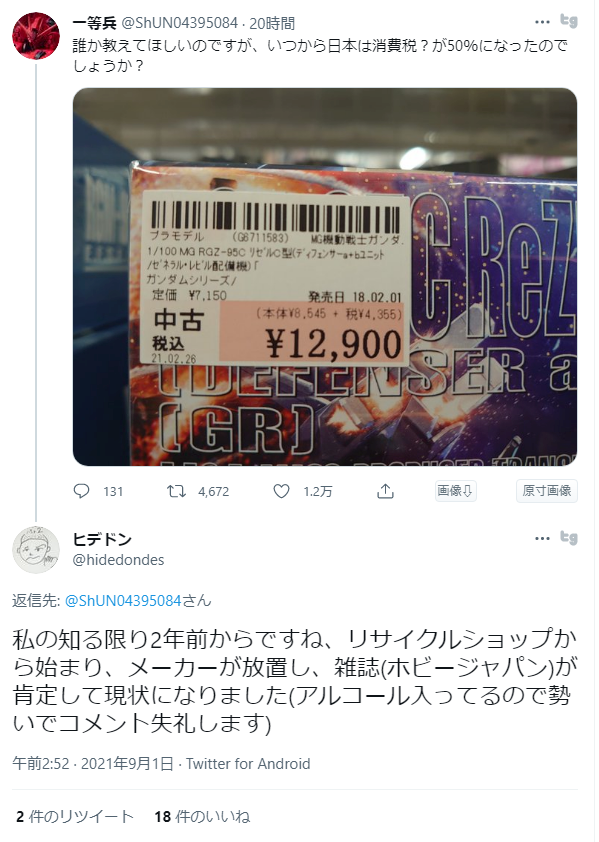This screenshot has height=842, width=599.
Task: Click the tg icon beside the top tweet
Action: [x=569, y=21]
